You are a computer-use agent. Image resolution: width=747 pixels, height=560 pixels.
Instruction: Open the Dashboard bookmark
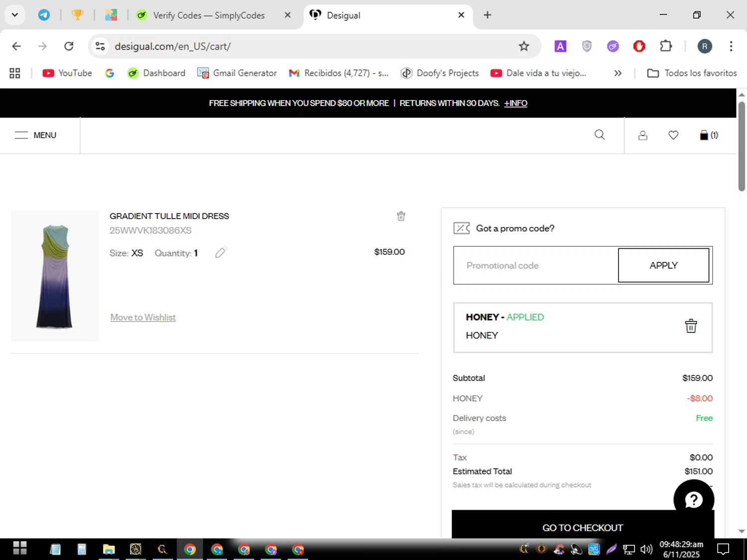pyautogui.click(x=156, y=73)
